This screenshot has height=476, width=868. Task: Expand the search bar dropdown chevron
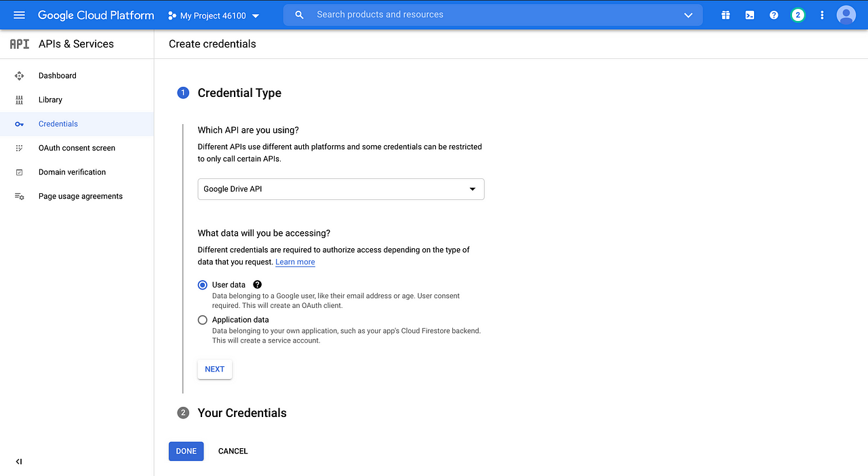coord(688,15)
